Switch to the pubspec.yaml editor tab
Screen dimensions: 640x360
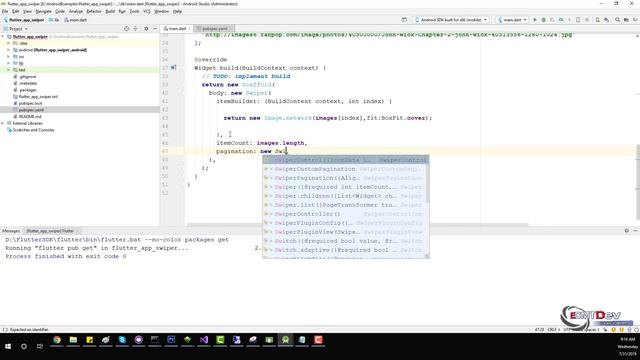215,29
